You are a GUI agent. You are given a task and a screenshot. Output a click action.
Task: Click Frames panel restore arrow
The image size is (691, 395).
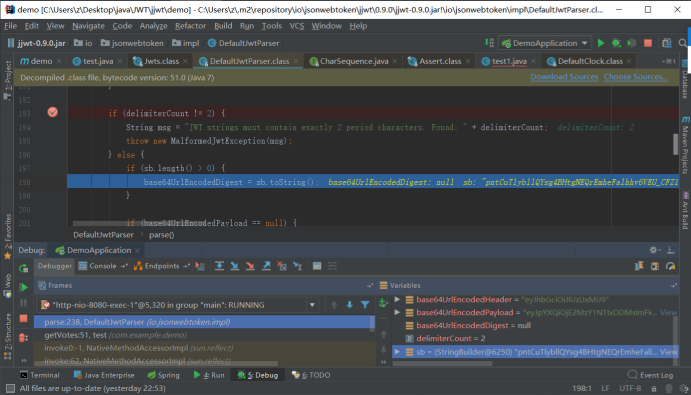point(369,286)
